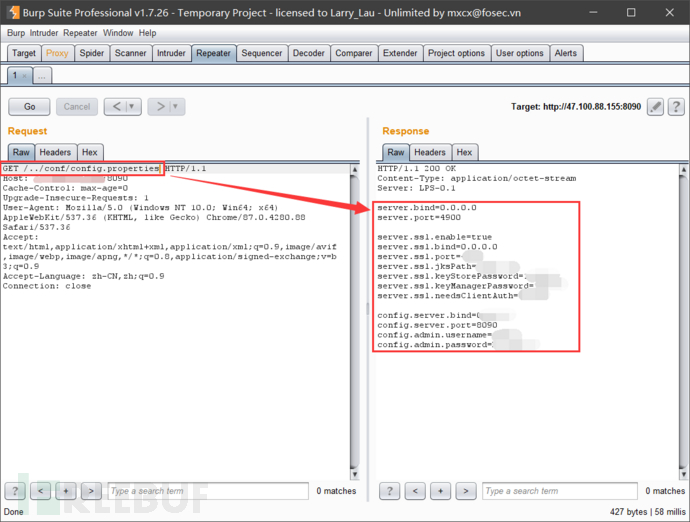Open the Window menu
Image resolution: width=690 pixels, height=522 pixels.
(x=118, y=33)
